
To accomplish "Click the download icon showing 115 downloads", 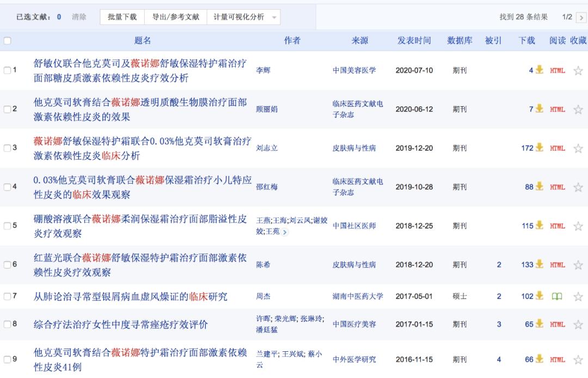I will pyautogui.click(x=539, y=225).
